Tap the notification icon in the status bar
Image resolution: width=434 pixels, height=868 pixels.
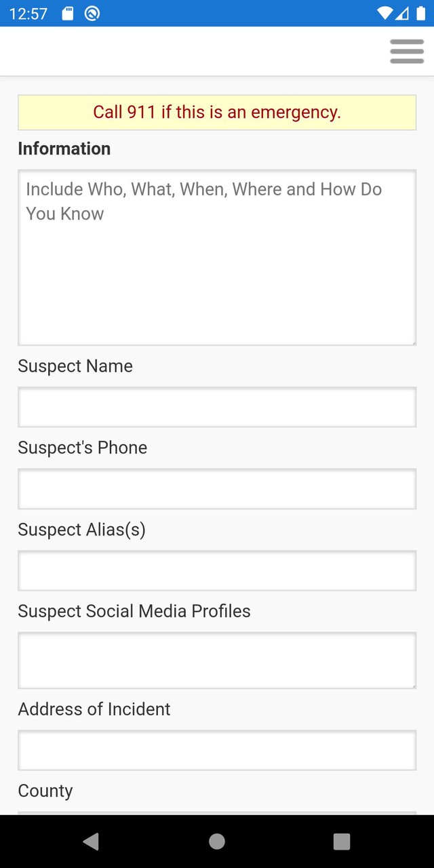(x=92, y=12)
